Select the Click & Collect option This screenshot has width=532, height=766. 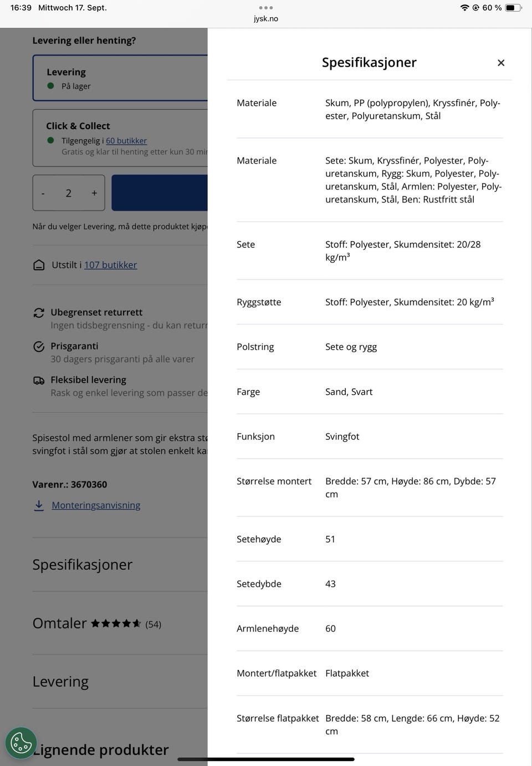coord(120,138)
